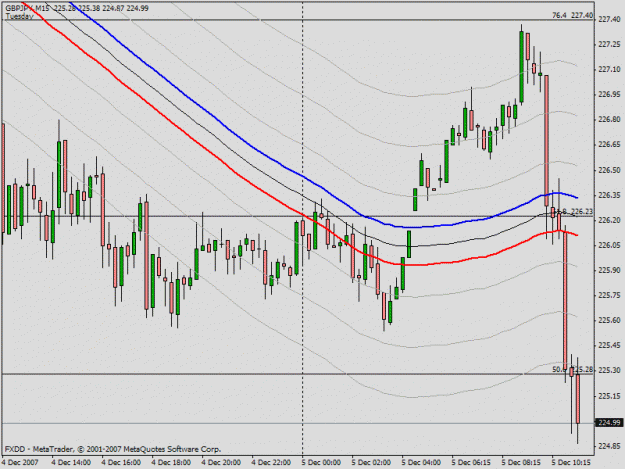
Task: Select the 61.8 226.23 Fibonacci level label
Action: point(575,211)
